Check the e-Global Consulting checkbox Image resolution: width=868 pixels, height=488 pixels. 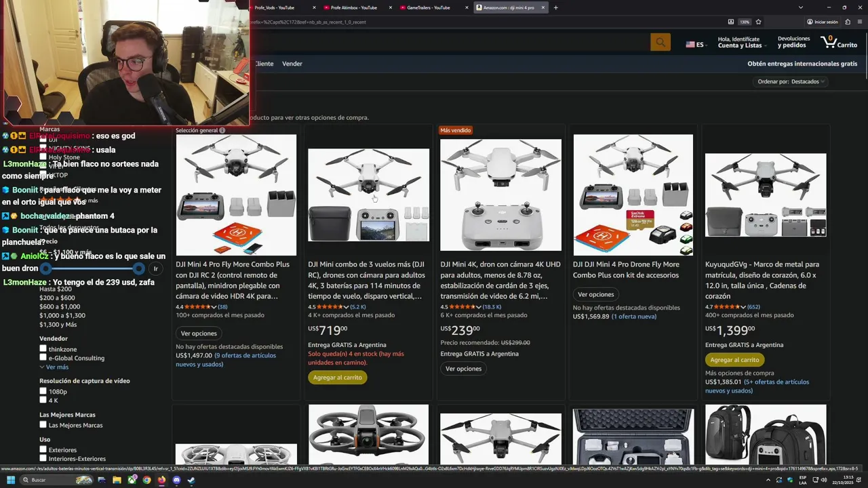coord(43,357)
